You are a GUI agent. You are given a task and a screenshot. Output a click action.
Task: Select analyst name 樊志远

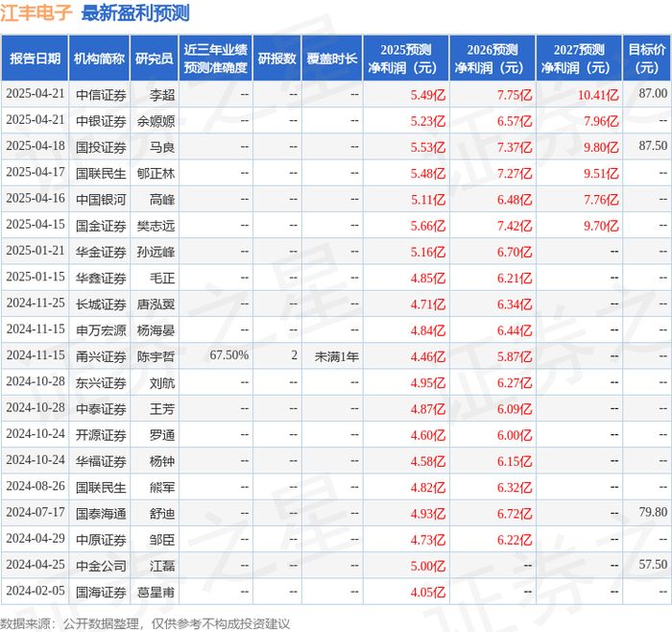(156, 226)
